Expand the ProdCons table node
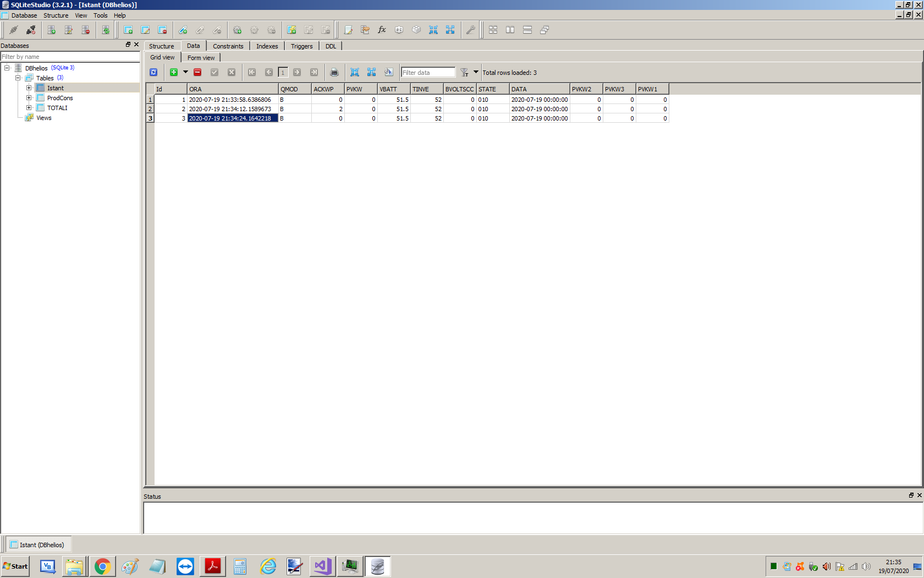The width and height of the screenshot is (924, 578). tap(29, 98)
